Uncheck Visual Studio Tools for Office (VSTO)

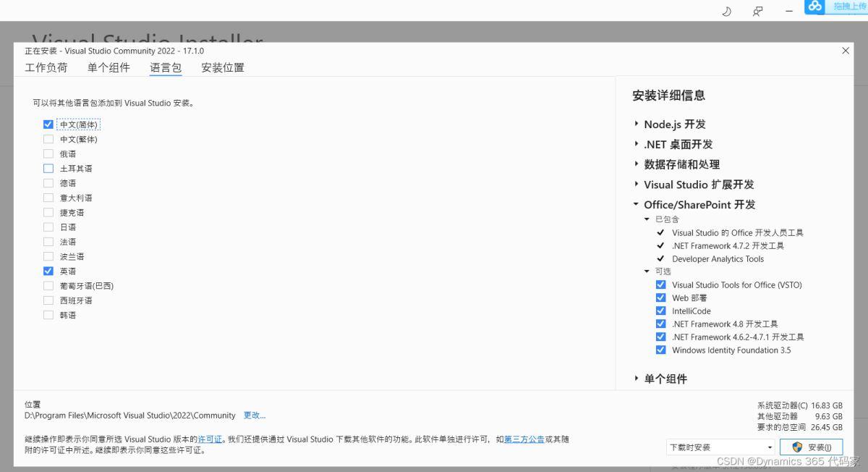click(660, 285)
